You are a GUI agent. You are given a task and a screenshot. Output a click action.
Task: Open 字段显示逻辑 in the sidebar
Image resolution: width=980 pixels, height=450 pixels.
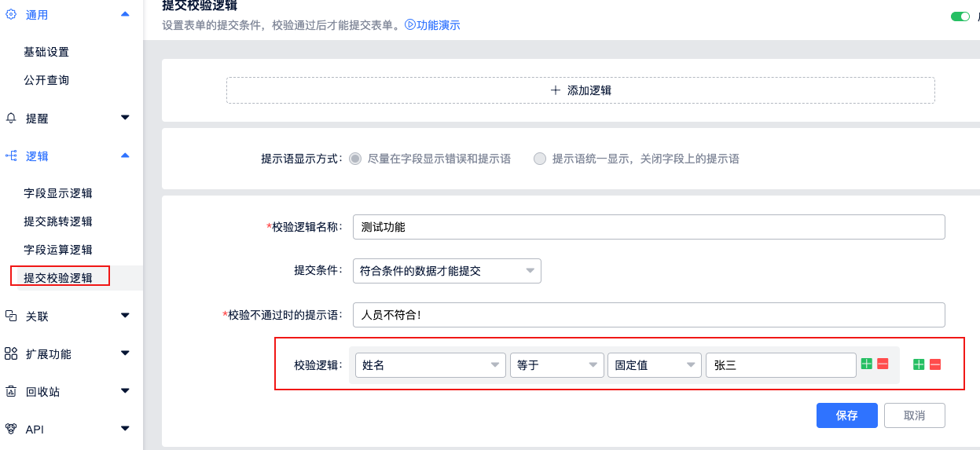(58, 193)
